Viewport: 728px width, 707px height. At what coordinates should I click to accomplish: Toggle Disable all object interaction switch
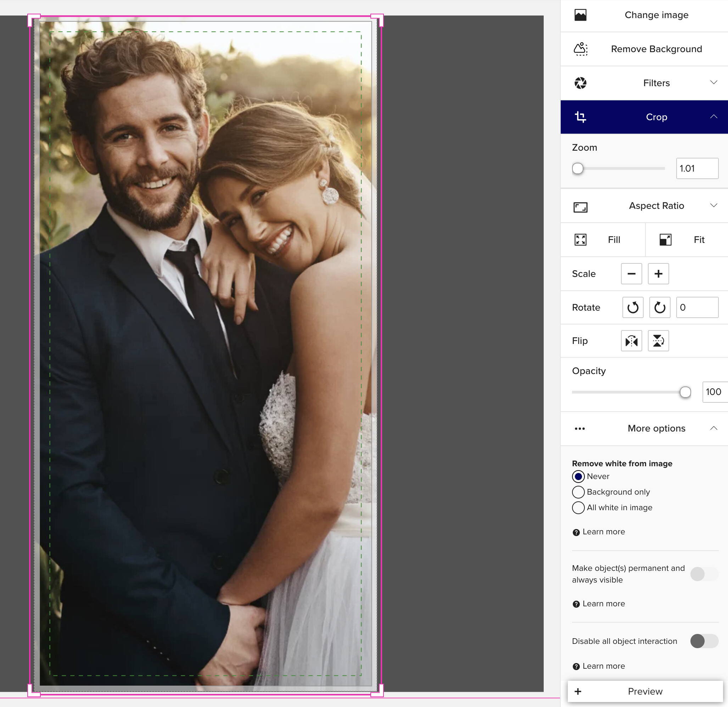coord(704,641)
